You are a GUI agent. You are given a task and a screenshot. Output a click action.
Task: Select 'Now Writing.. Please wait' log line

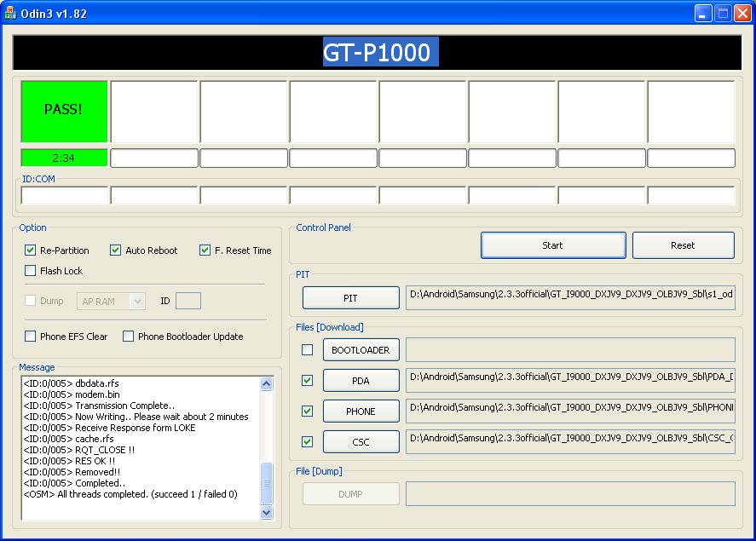pos(136,417)
